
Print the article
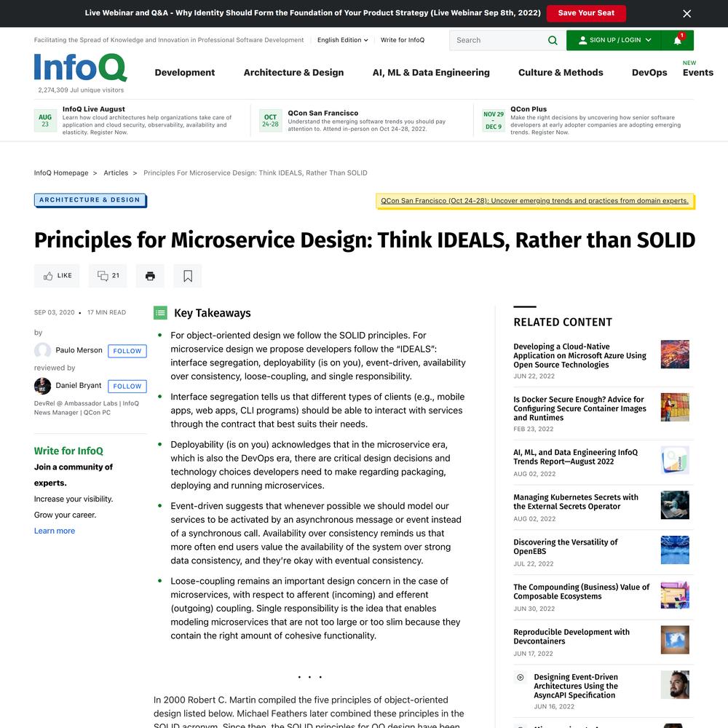pyautogui.click(x=150, y=276)
